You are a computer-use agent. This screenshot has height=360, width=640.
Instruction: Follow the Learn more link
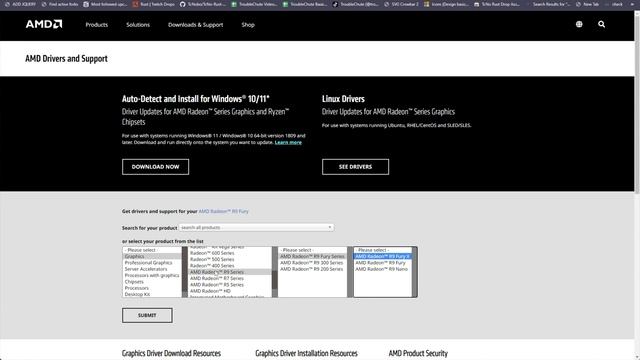point(288,142)
